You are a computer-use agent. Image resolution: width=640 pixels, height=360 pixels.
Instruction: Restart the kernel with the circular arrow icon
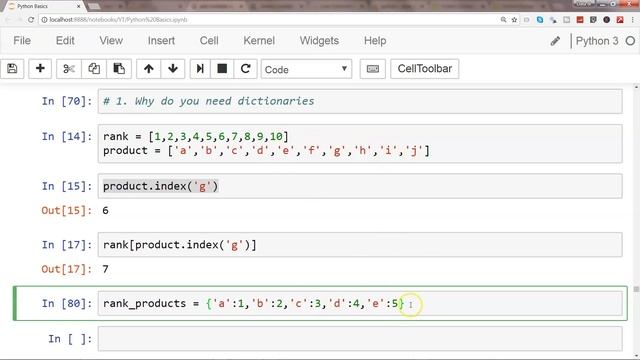245,69
